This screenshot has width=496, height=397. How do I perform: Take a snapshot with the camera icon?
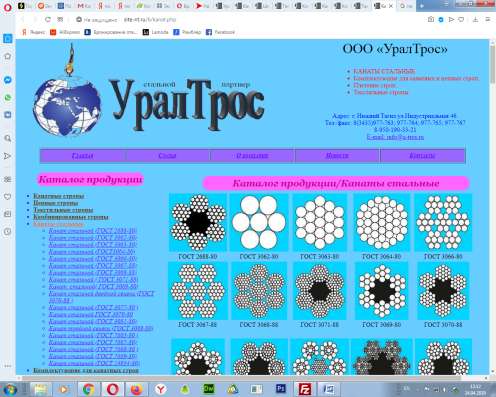tap(431, 20)
